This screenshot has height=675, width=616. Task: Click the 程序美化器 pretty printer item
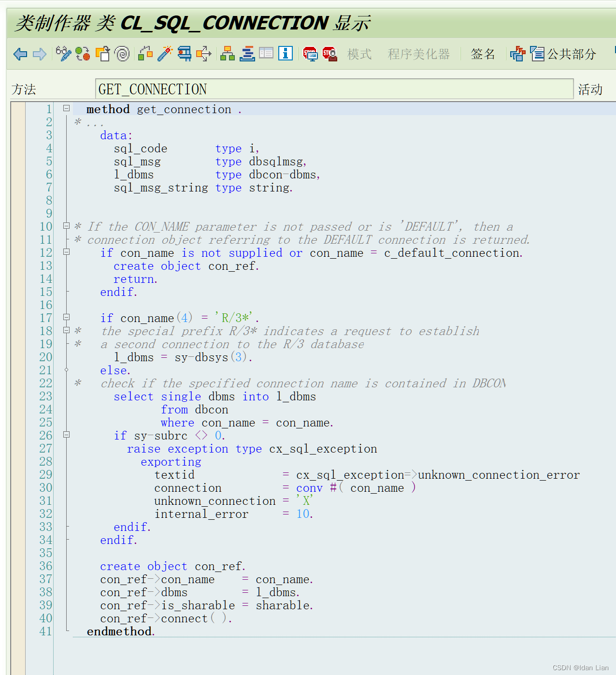tap(418, 54)
